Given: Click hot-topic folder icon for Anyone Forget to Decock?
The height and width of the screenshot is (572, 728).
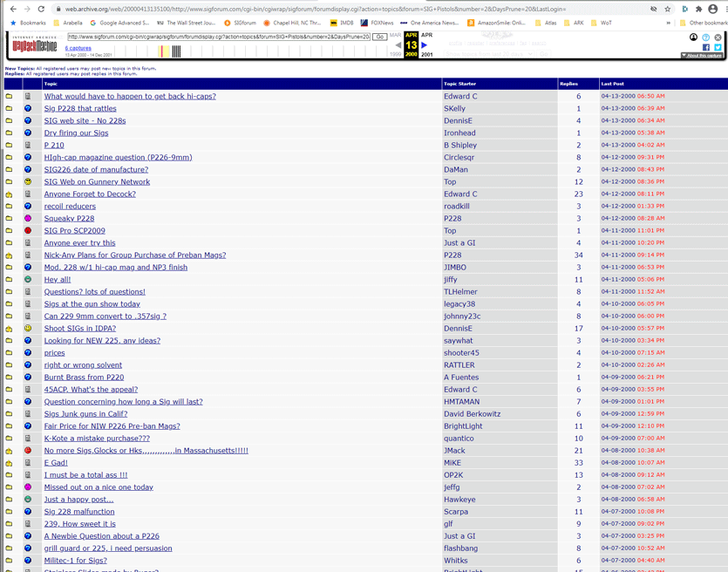Looking at the screenshot, I should (x=9, y=194).
